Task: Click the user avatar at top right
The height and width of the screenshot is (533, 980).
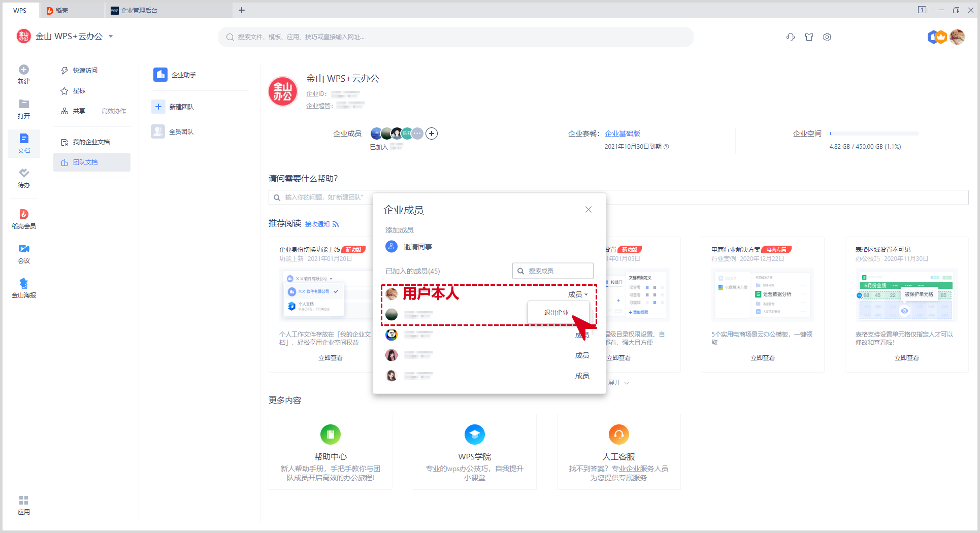Action: pos(957,37)
